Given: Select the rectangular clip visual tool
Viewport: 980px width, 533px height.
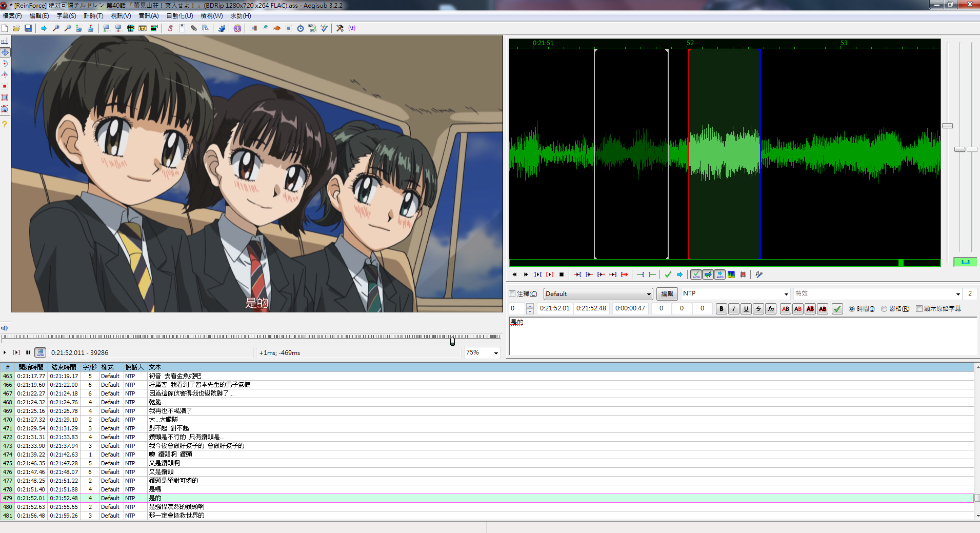Looking at the screenshot, I should pyautogui.click(x=5, y=97).
